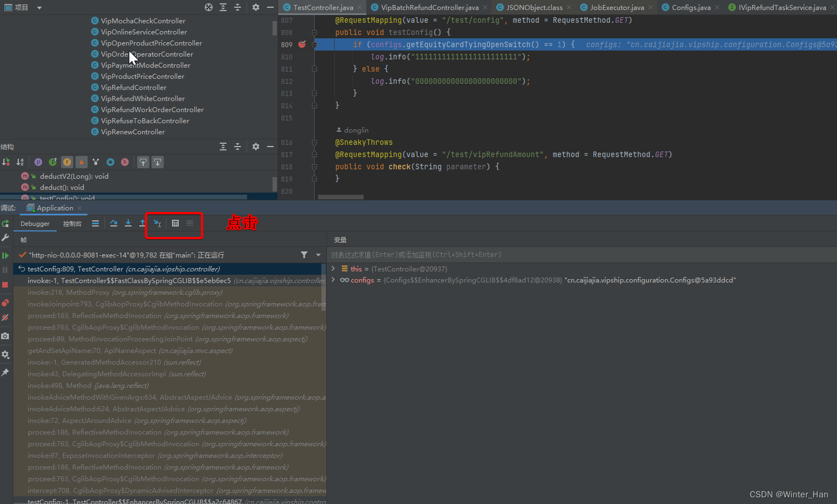Screen dimensions: 837x504
Task: Click Expand All in Structure panel
Action: pos(223,147)
